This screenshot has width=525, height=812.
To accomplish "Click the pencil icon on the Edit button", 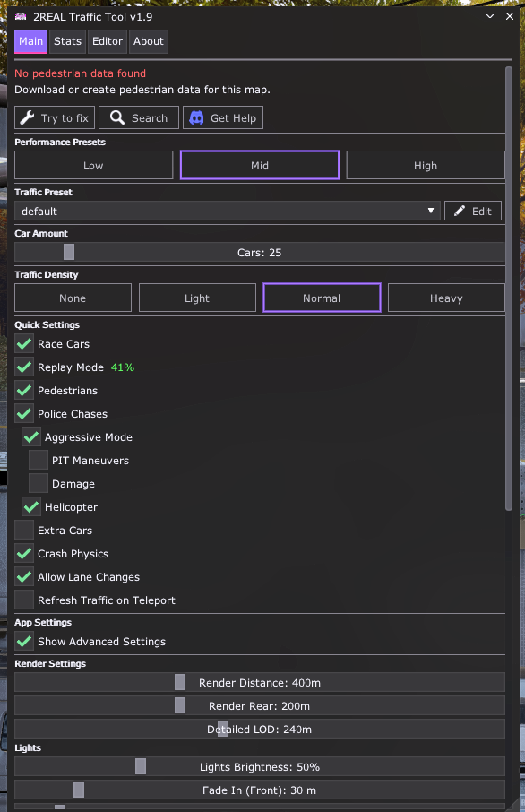I will pyautogui.click(x=458, y=211).
